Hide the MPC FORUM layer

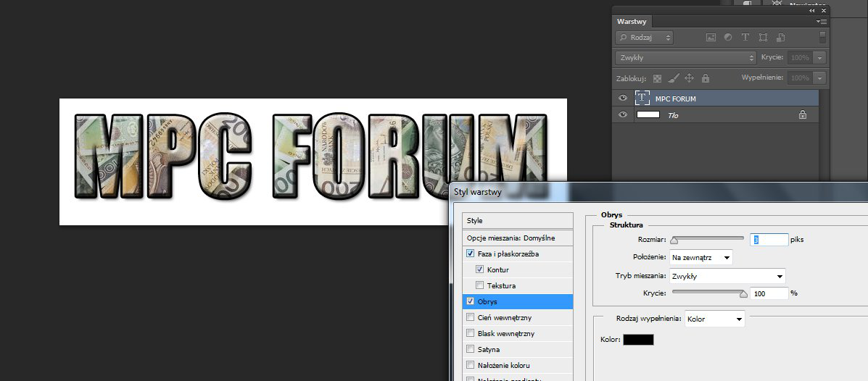pyautogui.click(x=623, y=98)
